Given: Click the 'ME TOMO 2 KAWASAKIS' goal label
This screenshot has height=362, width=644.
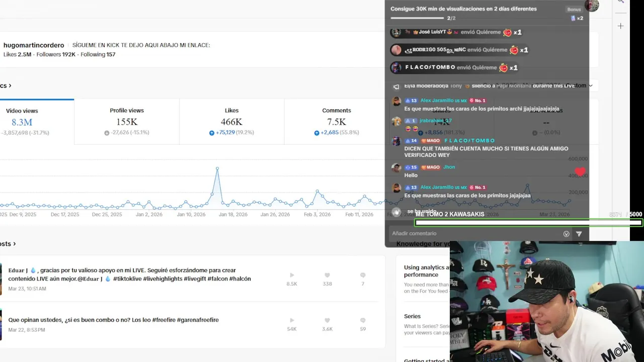Looking at the screenshot, I should (450, 214).
